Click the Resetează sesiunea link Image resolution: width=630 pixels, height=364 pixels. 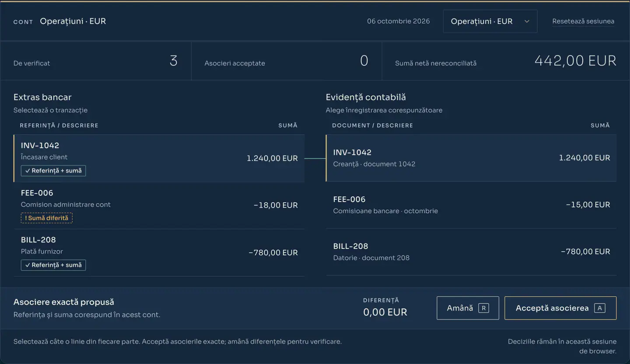583,21
